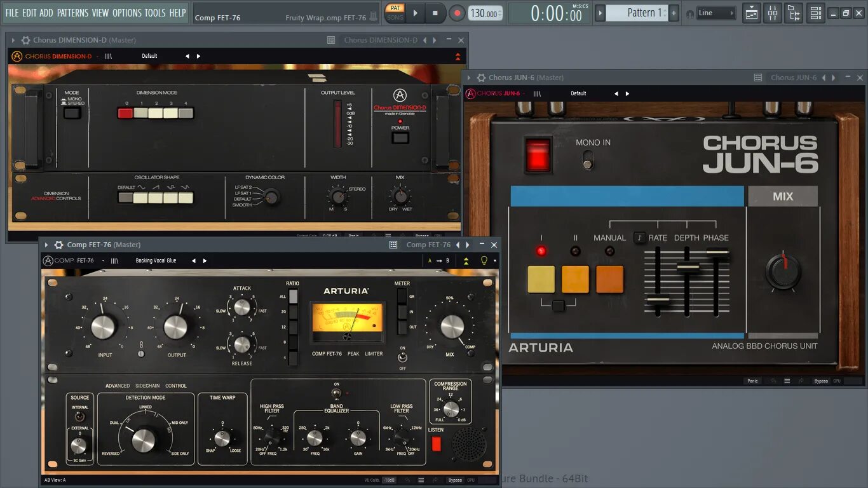This screenshot has width=868, height=488.
Task: Switch to SIDECHAIN tab in Comp FET-76
Action: (x=147, y=386)
